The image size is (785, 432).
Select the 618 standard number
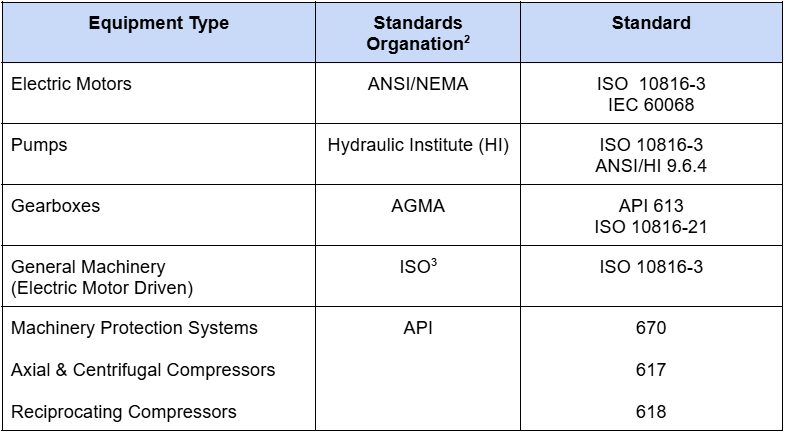pyautogui.click(x=650, y=412)
